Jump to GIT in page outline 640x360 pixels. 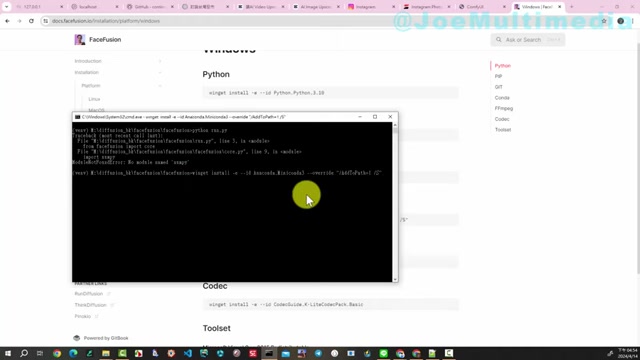(498, 87)
